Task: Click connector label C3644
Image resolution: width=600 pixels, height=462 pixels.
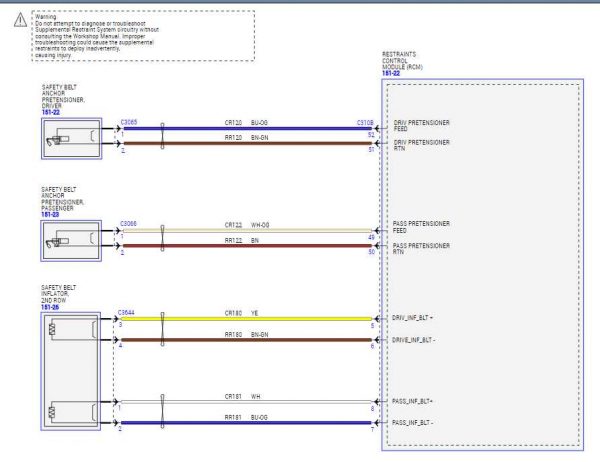Action: [x=126, y=313]
